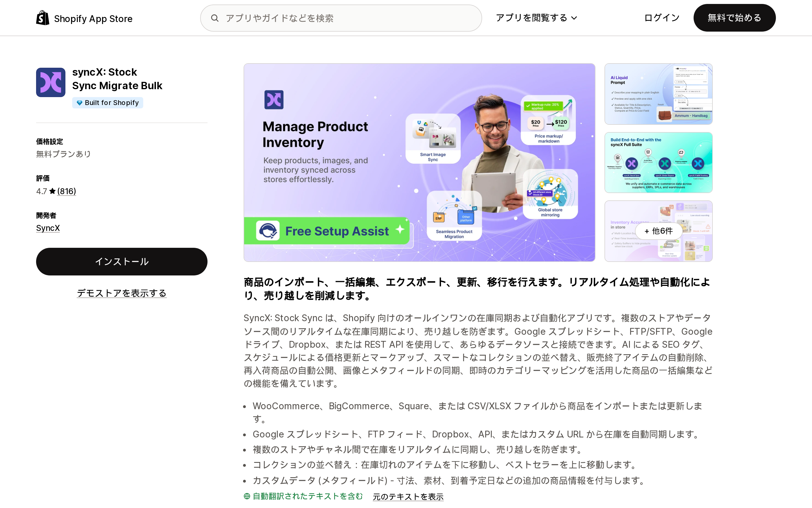Click the rating star icon
812x508 pixels.
point(52,191)
